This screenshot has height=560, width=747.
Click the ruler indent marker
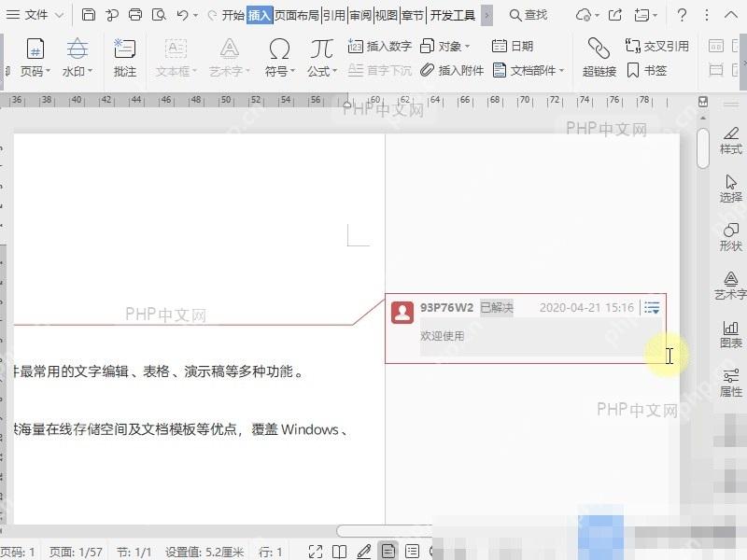click(x=347, y=104)
